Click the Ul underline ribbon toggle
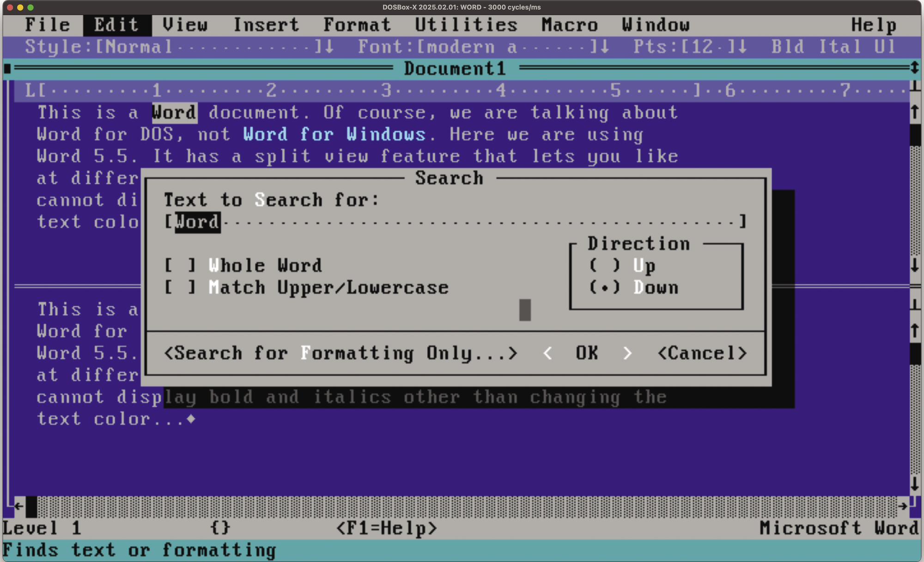Screen dimensions: 924x562 tap(885, 47)
